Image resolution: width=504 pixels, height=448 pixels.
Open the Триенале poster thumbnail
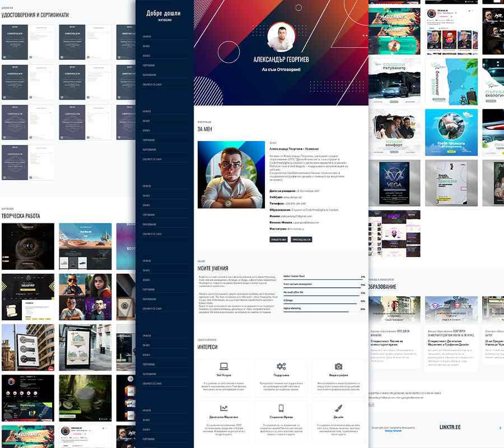click(x=451, y=183)
